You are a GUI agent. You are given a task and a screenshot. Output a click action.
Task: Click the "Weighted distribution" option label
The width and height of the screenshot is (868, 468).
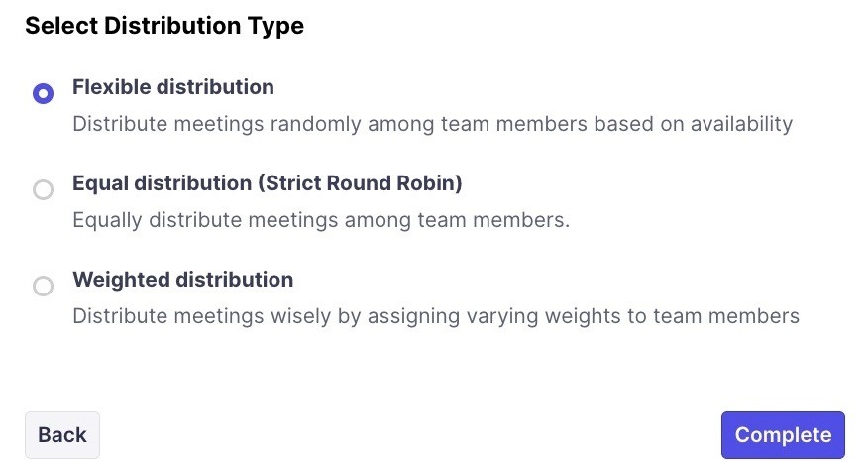click(182, 280)
